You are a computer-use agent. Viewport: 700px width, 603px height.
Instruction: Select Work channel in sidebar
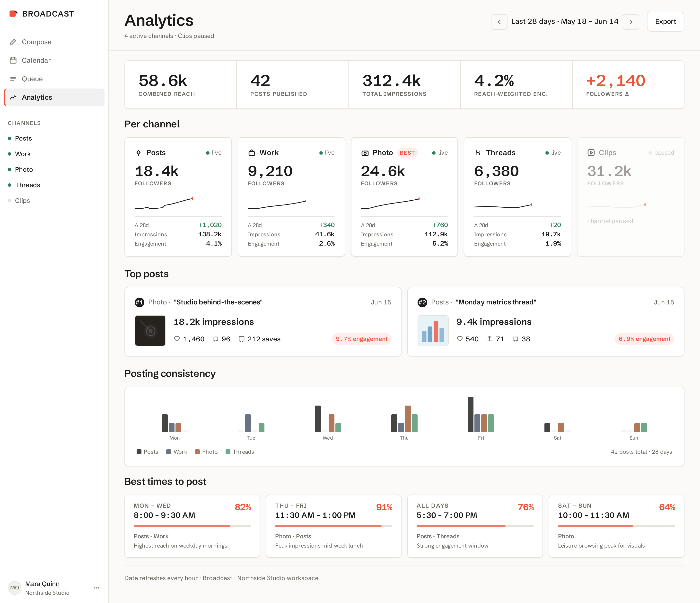coord(54,154)
